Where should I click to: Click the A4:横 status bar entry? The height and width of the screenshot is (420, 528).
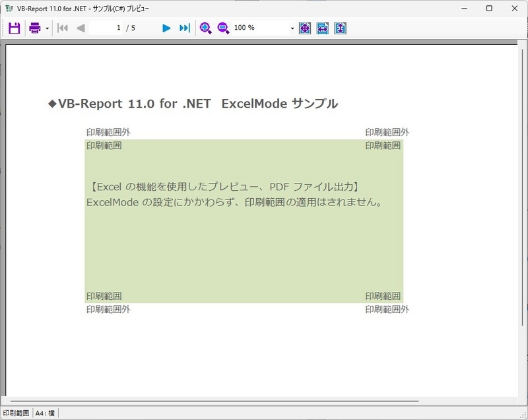point(45,413)
